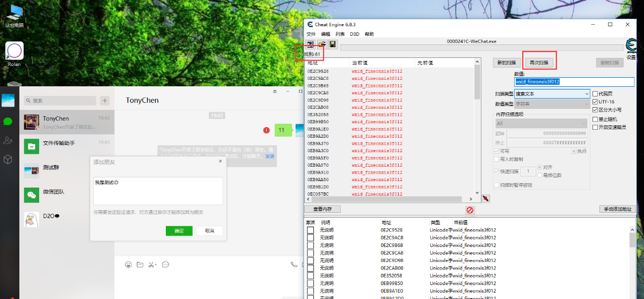The width and height of the screenshot is (644, 299).
Task: Open the WeChat contacts icon in sidebar
Action: point(8,140)
